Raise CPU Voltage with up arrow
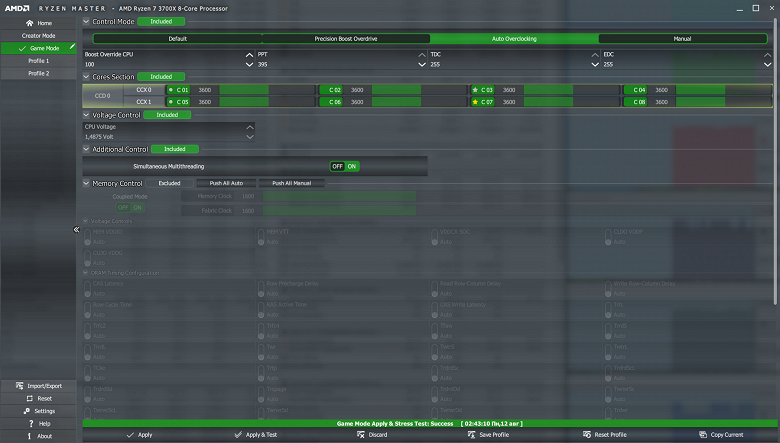 tap(250, 127)
